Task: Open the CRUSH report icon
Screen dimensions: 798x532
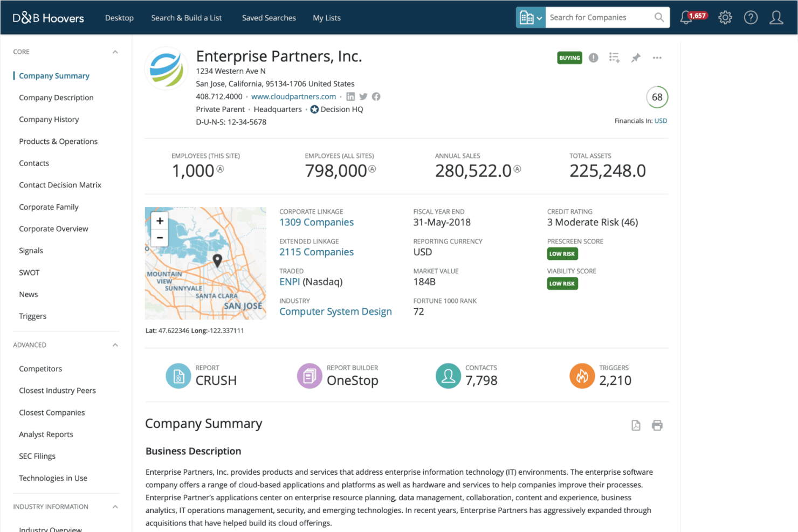Action: (178, 376)
